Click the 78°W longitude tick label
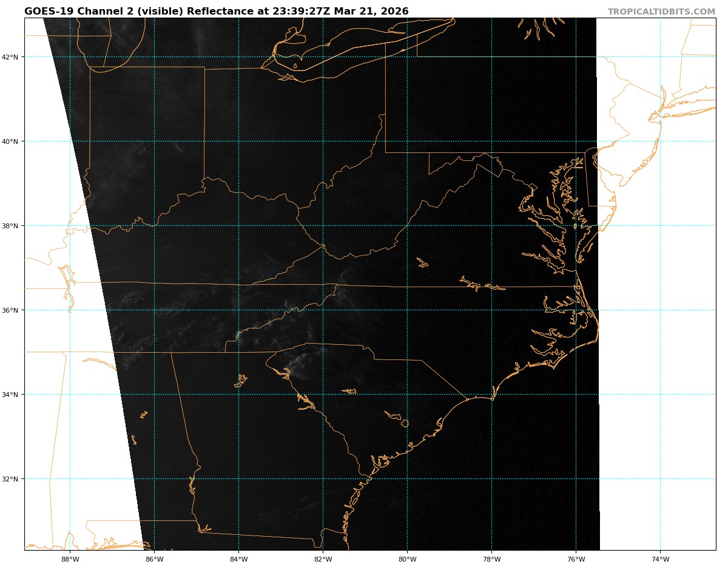Viewport: 728px width, 564px height. 491,559
